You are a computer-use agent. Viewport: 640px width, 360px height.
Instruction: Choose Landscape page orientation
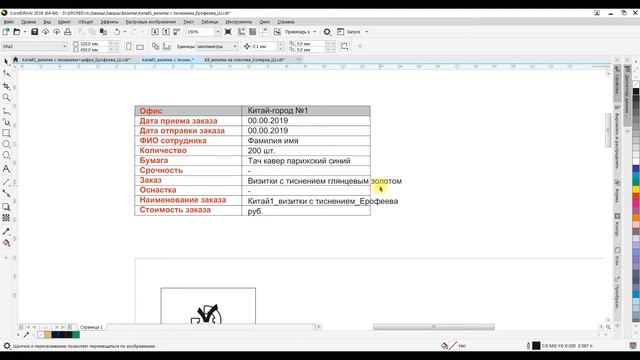click(140, 47)
